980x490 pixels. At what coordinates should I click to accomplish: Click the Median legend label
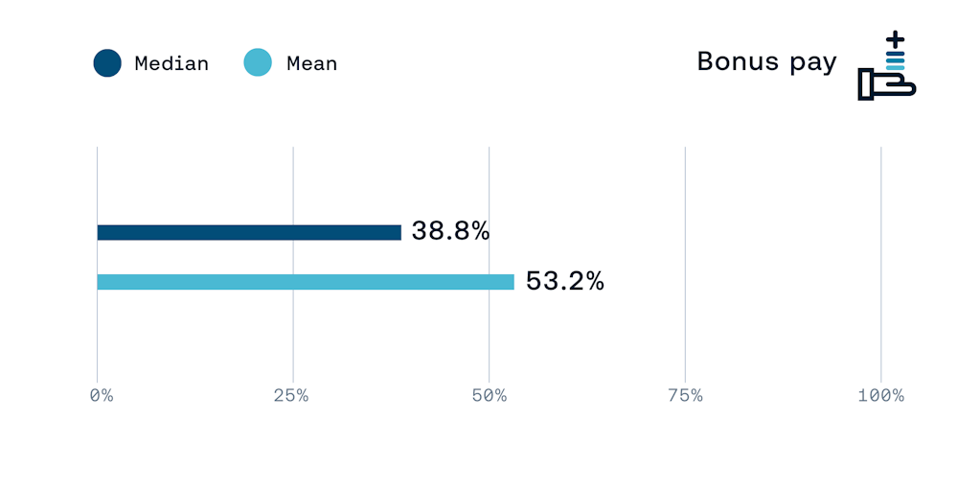tap(171, 64)
